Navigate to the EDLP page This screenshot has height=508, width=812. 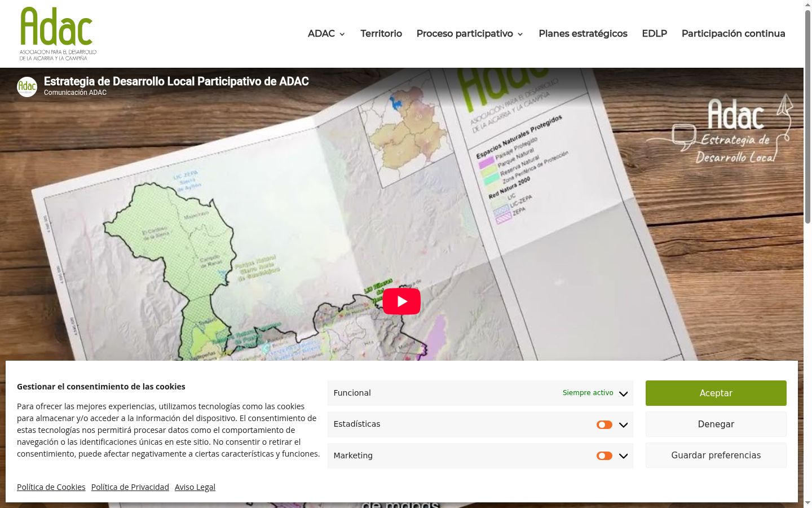pyautogui.click(x=654, y=33)
